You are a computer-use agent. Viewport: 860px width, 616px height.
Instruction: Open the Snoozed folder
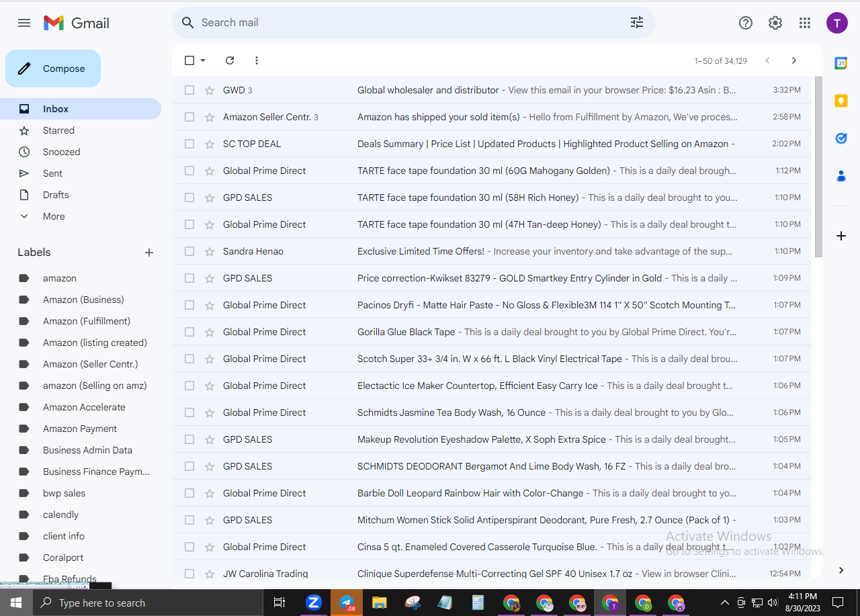click(x=81, y=152)
